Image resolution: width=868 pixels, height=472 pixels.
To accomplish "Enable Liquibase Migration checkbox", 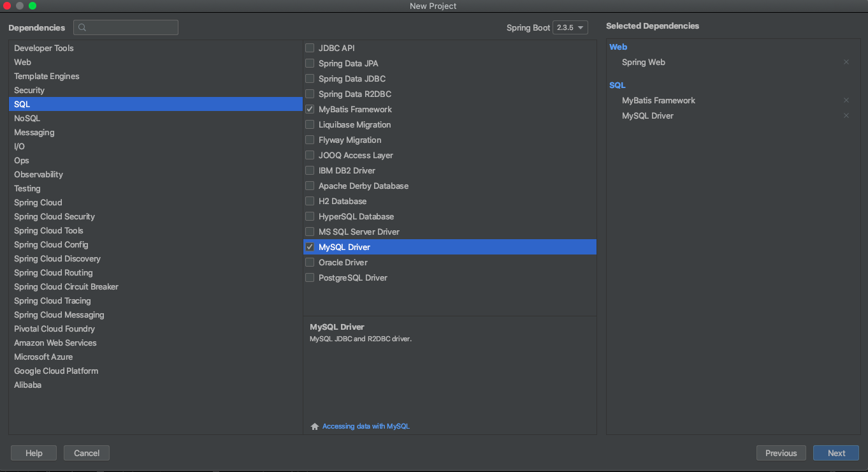I will (310, 124).
